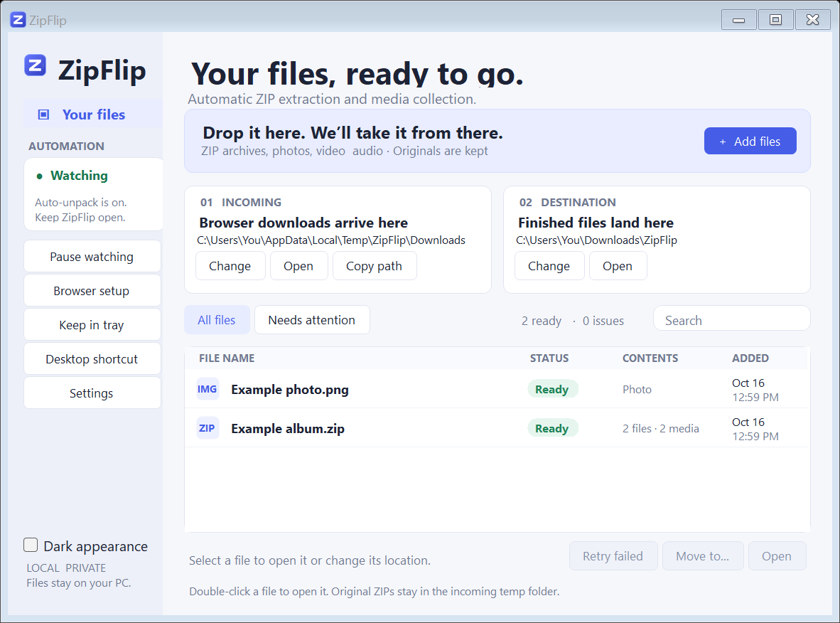Click the ADDED column header
Screen dimensions: 840x623
(750, 358)
